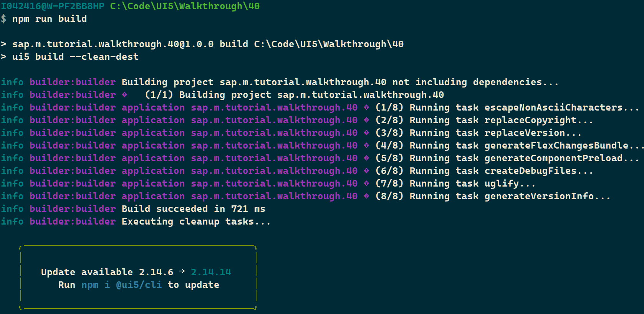Click the "Build succeeded in 721 ms" message
The image size is (644, 314).
tap(193, 209)
